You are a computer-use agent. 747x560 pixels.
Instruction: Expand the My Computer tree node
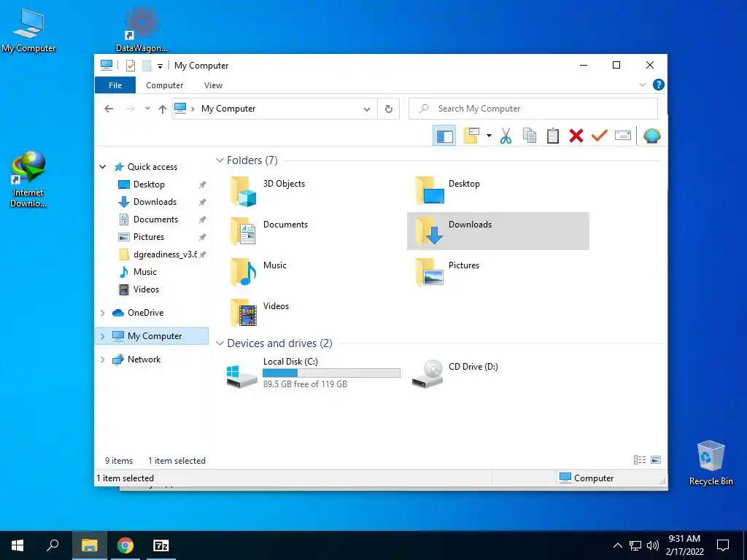pyautogui.click(x=102, y=336)
